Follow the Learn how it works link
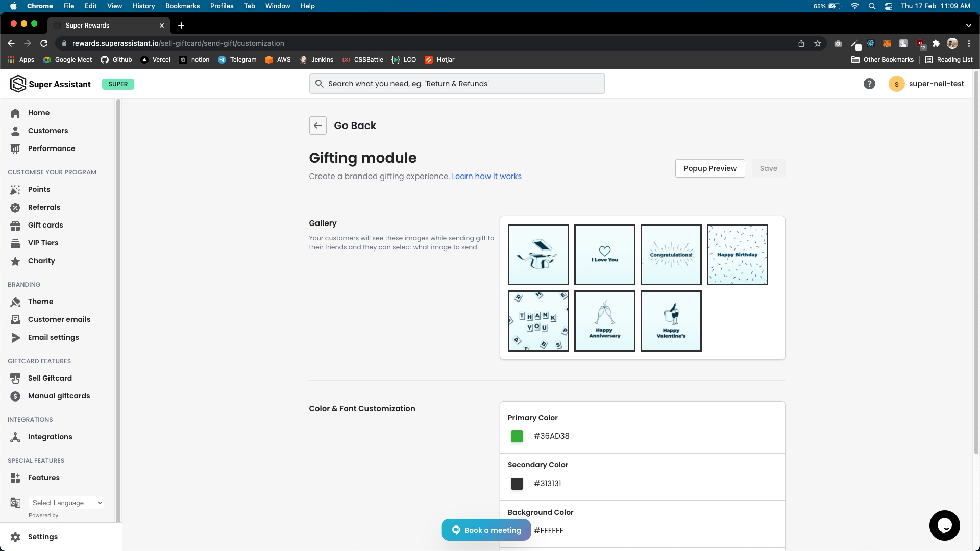The image size is (980, 551). [x=486, y=176]
